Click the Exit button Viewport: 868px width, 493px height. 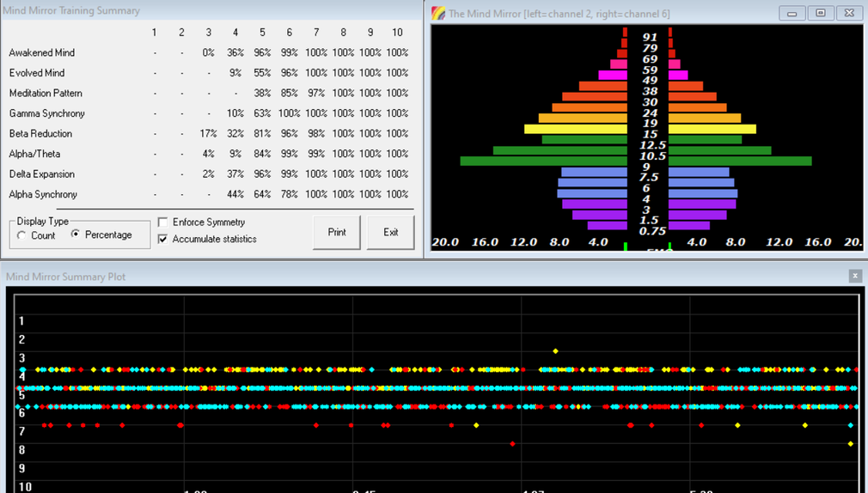(x=391, y=233)
